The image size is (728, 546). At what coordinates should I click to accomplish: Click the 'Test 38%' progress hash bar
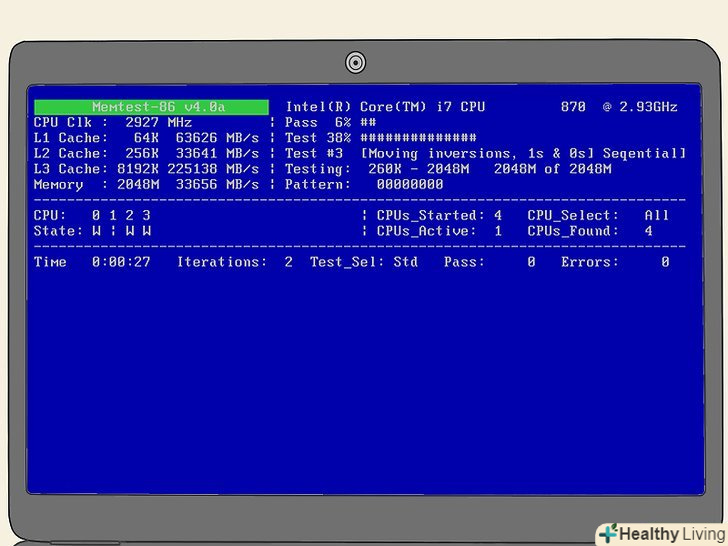coord(418,138)
